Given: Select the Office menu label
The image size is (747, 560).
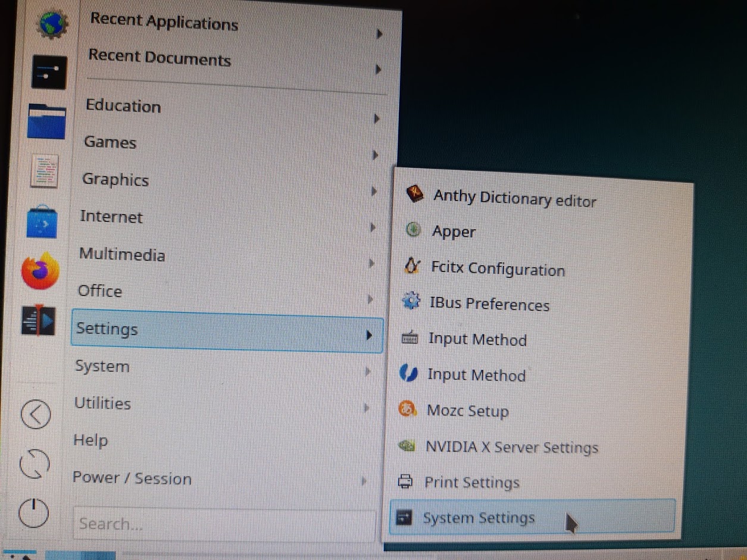Looking at the screenshot, I should coord(100,291).
